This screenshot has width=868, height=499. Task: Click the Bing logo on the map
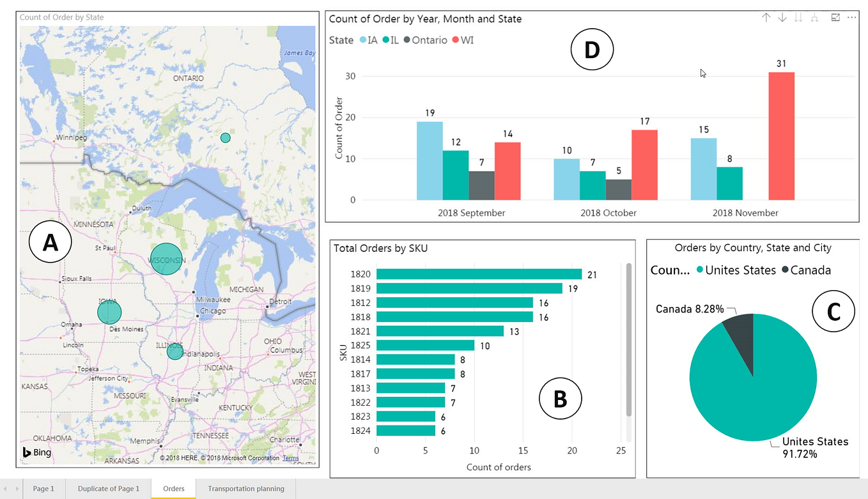36,452
